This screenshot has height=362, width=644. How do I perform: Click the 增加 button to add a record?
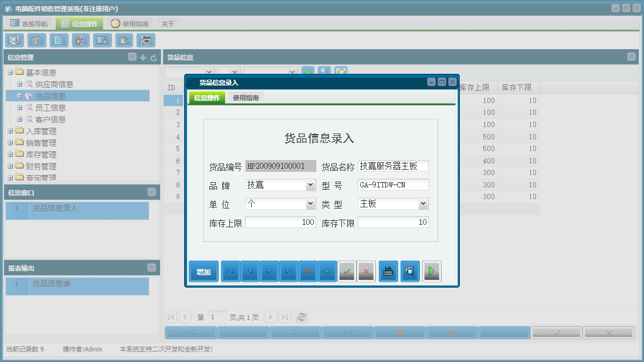(203, 271)
